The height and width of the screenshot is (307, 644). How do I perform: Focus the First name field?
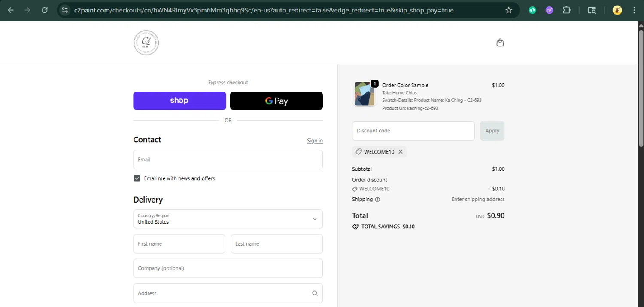pos(179,244)
